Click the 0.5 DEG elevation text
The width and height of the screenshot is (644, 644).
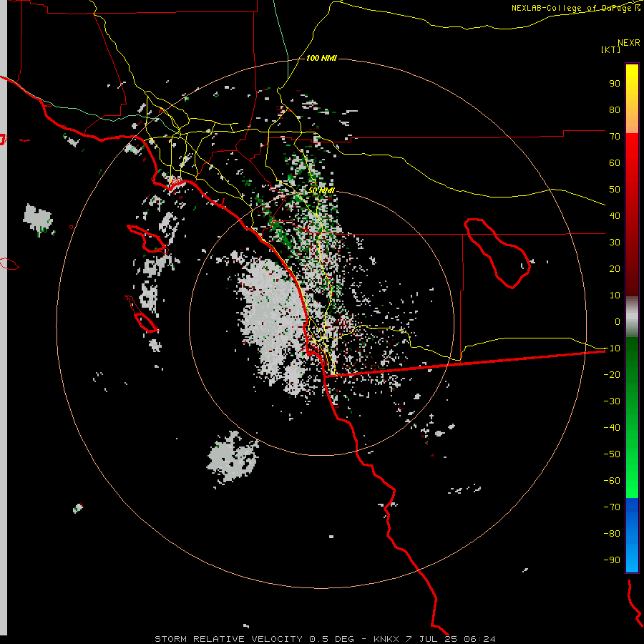pyautogui.click(x=331, y=639)
